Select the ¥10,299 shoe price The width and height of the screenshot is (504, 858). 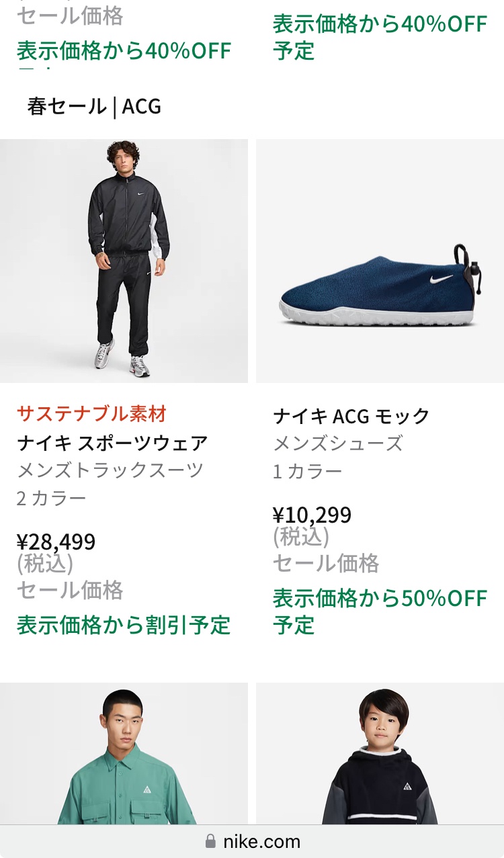coord(312,515)
